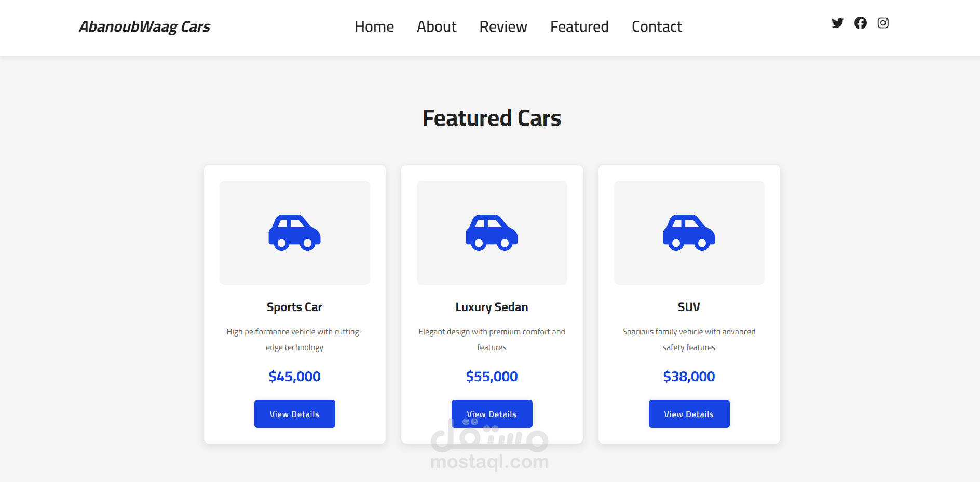Select the Luxury Sedan title
This screenshot has width=980, height=482.
[x=492, y=307]
